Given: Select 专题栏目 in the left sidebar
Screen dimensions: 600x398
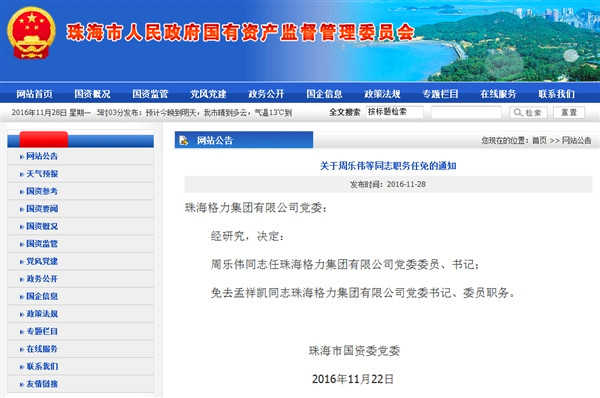Looking at the screenshot, I should pos(42,331).
